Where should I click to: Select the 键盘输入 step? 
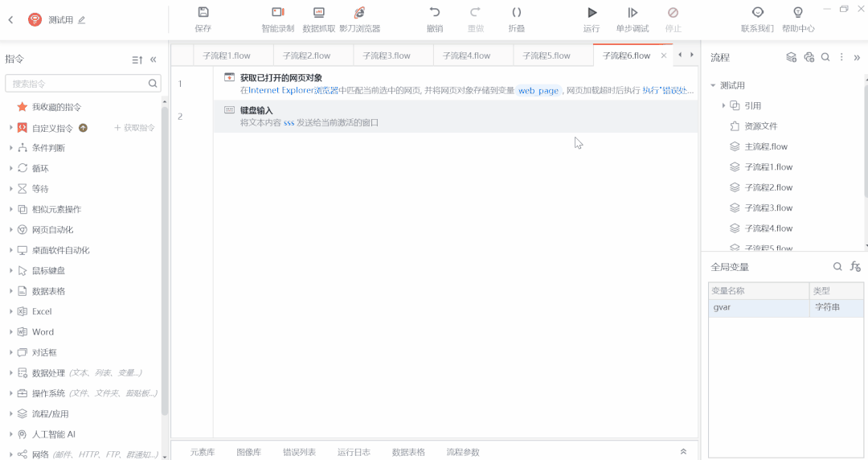pos(455,117)
